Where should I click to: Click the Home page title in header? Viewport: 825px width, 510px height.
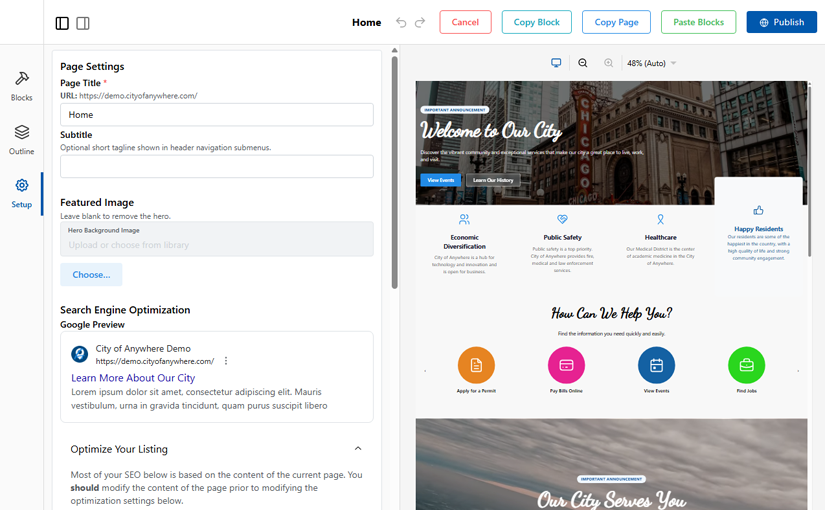click(x=367, y=22)
